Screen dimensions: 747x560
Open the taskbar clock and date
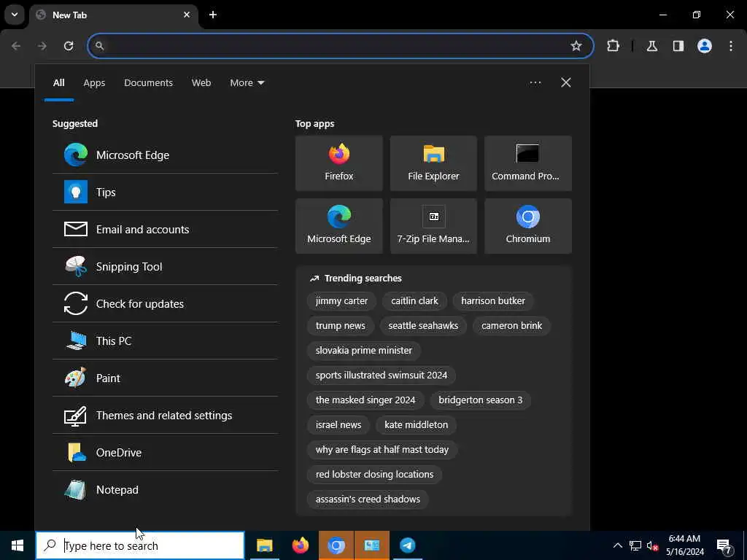coord(684,545)
